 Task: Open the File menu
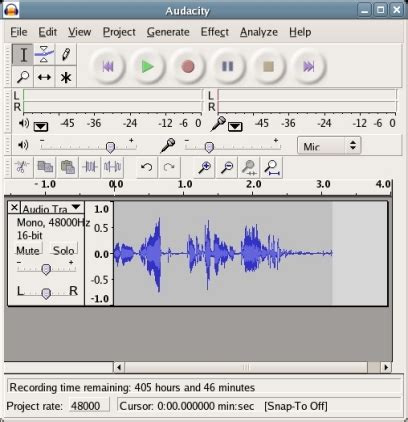click(19, 32)
